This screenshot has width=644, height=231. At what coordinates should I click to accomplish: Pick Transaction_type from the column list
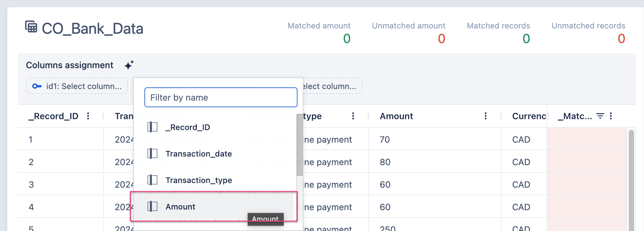198,180
